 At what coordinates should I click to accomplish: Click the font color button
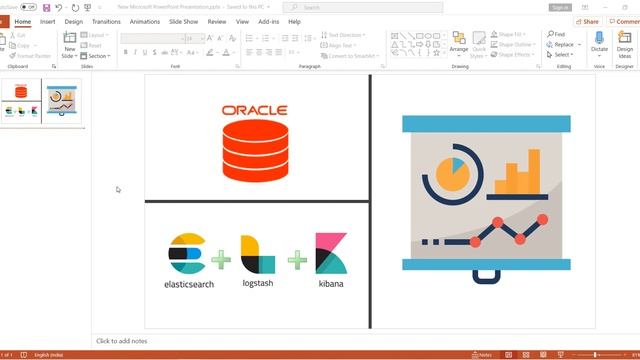226,52
